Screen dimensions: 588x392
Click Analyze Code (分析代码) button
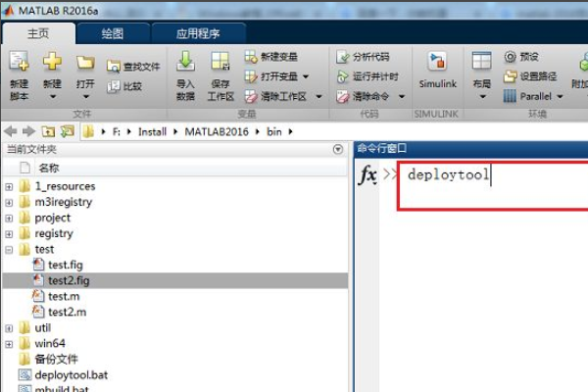pos(363,57)
